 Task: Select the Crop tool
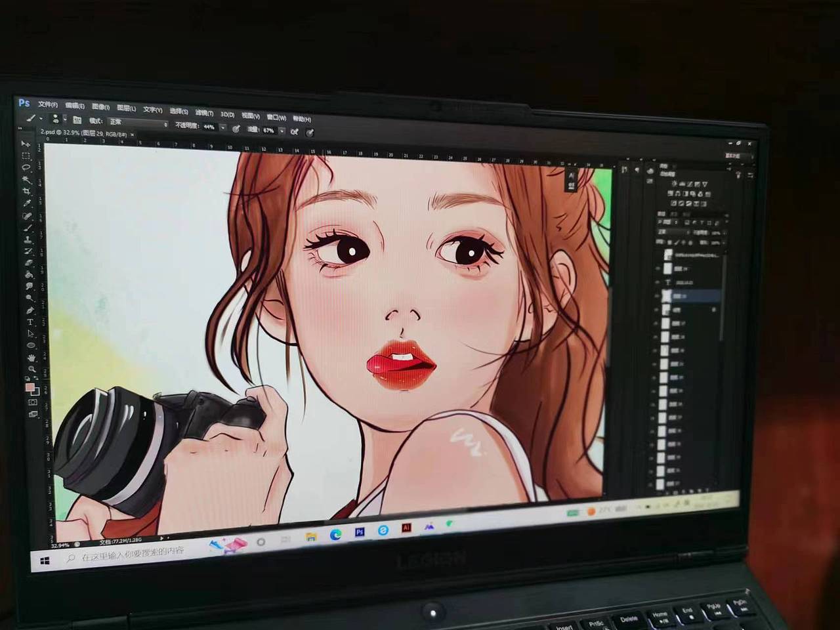(27, 191)
